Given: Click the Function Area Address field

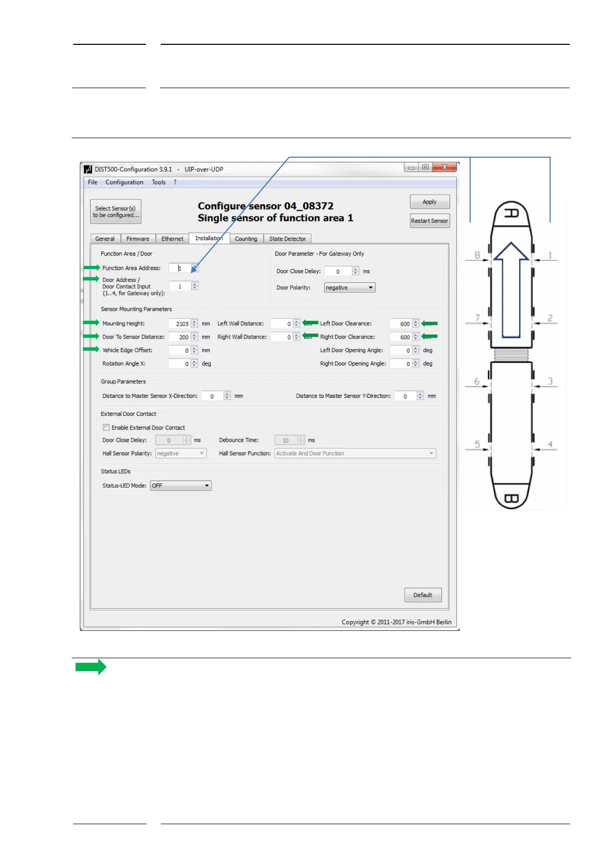Looking at the screenshot, I should click(180, 268).
